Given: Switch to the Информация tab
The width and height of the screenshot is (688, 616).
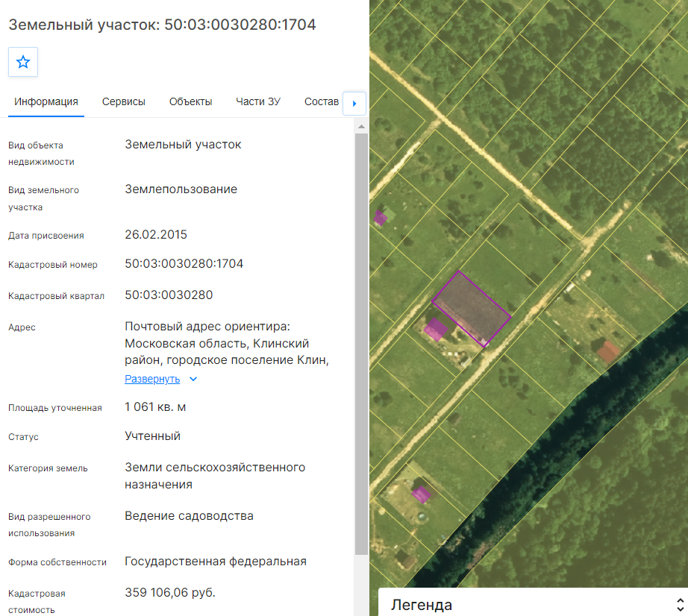Looking at the screenshot, I should pyautogui.click(x=46, y=101).
